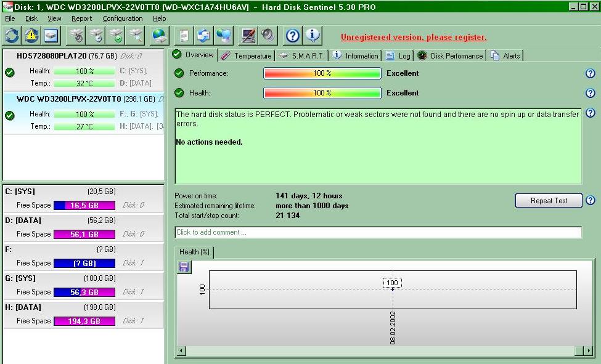Select the G: [SYS] partition
The height and width of the screenshot is (364, 601).
click(84, 286)
